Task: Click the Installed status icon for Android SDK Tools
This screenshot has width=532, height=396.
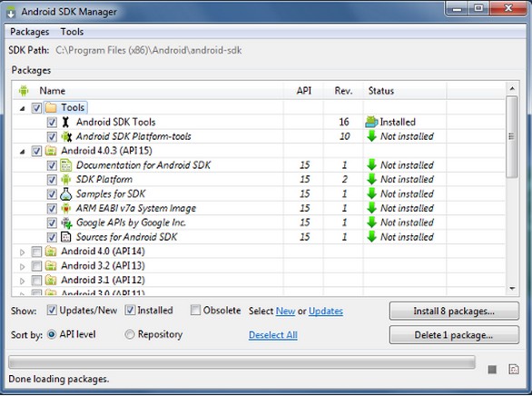Action: (371, 122)
